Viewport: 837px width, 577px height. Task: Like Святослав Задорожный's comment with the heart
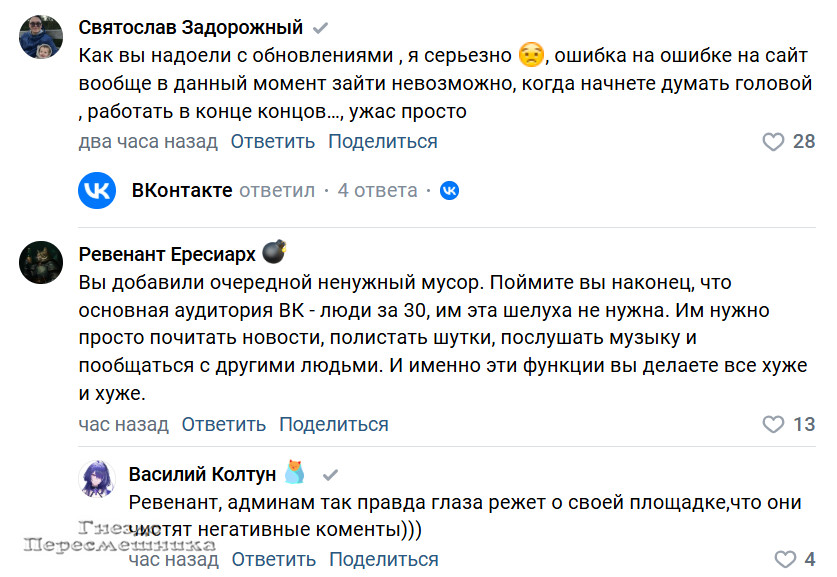773,142
